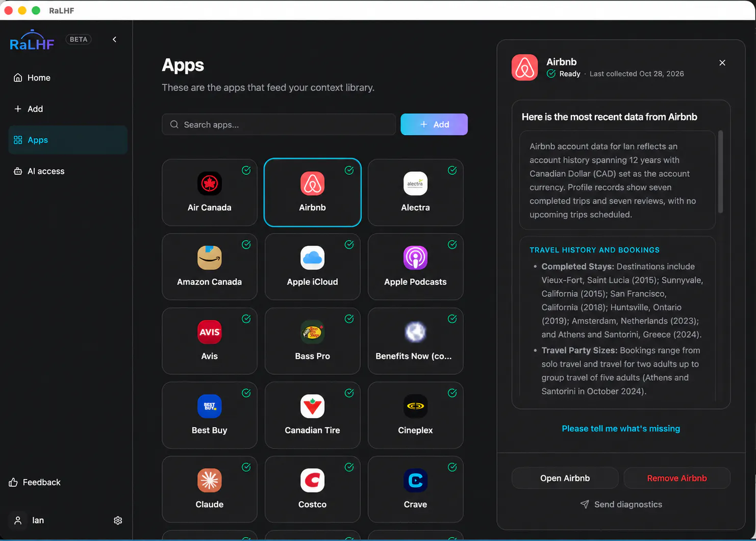Open the Cineplex app icon

click(x=415, y=406)
